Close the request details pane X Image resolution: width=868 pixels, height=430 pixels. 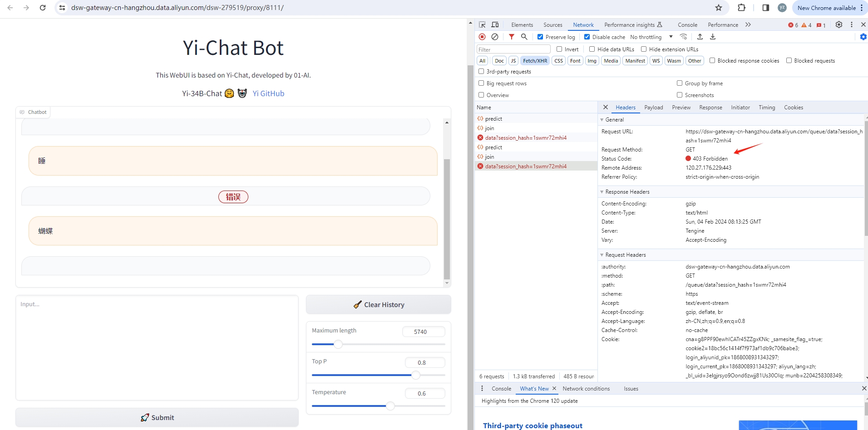point(606,107)
